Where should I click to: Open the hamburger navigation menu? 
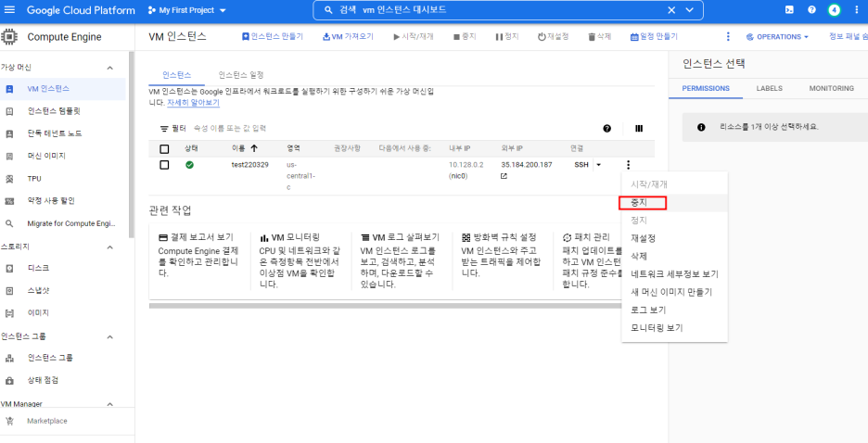coord(9,10)
